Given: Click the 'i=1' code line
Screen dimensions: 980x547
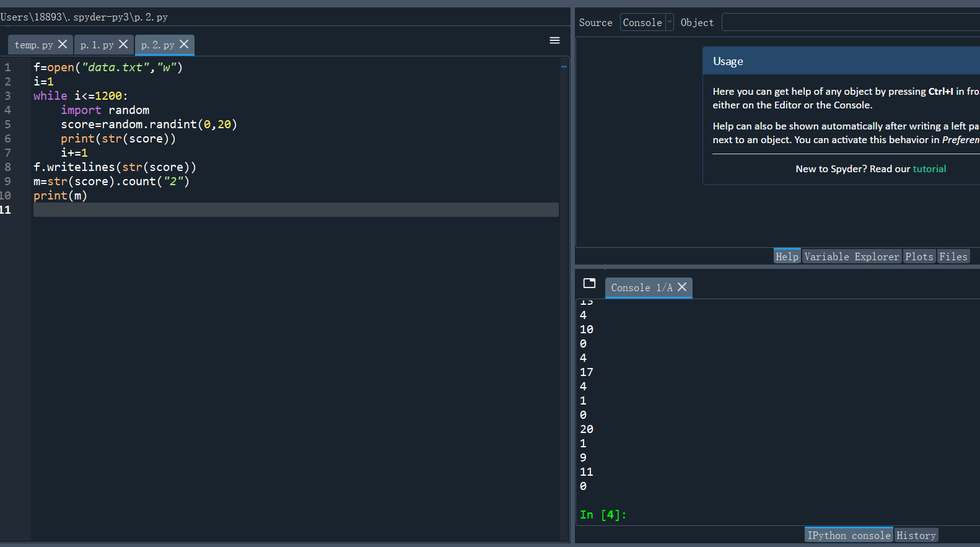Looking at the screenshot, I should [x=43, y=82].
